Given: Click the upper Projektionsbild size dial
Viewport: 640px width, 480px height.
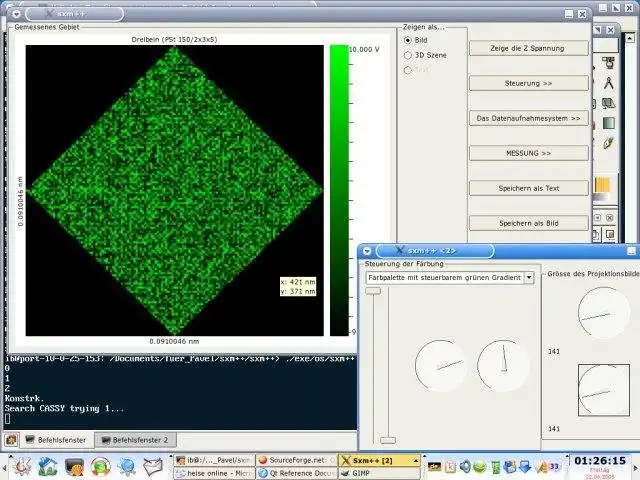Looking at the screenshot, I should (x=603, y=313).
